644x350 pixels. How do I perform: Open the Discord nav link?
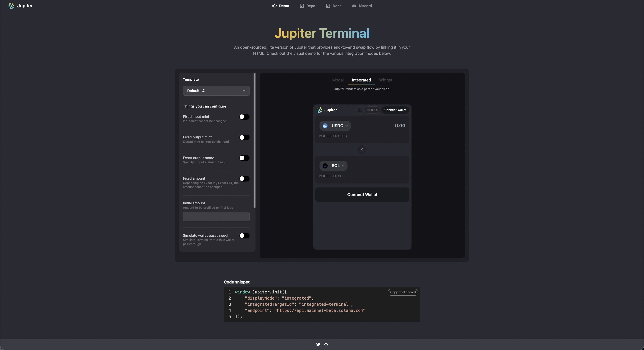click(362, 6)
